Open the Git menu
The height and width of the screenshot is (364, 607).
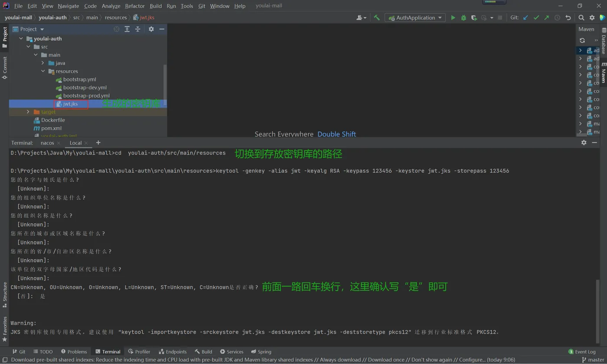coord(202,6)
